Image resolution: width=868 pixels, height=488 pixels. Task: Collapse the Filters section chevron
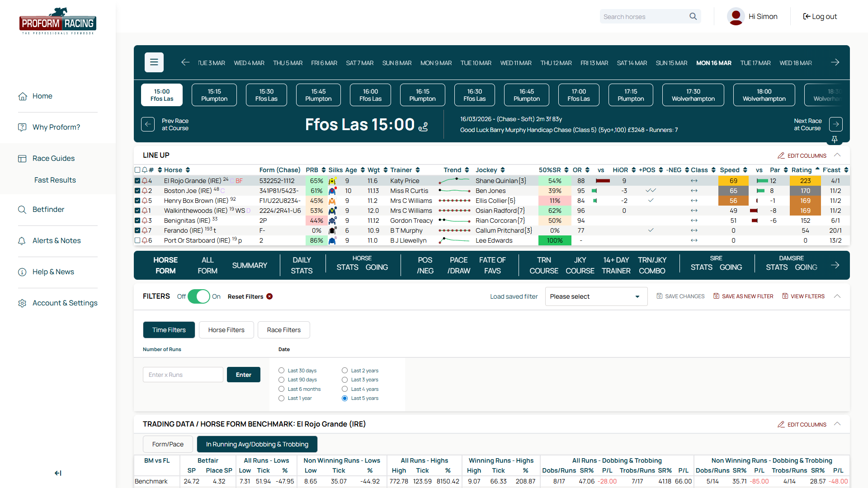[x=837, y=296]
